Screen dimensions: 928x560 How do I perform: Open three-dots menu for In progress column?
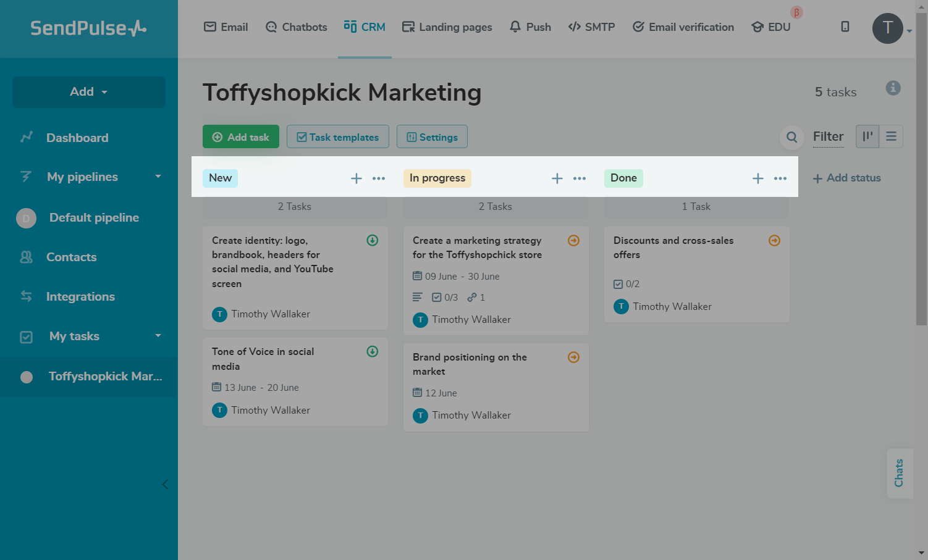[x=580, y=178]
